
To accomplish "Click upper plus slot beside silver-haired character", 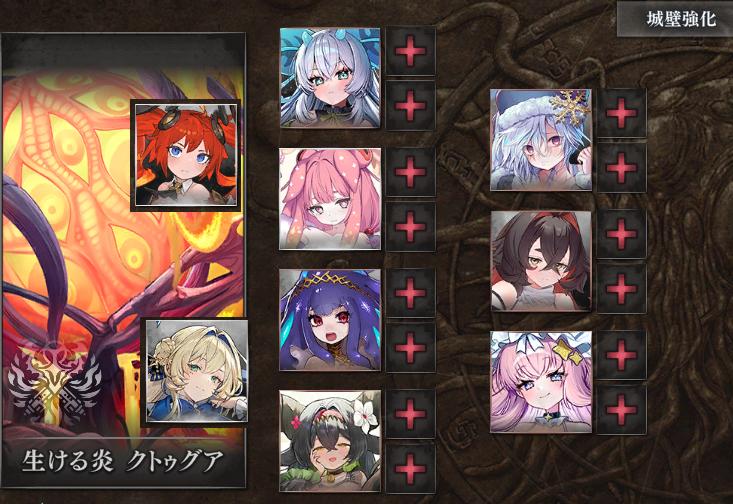I will click(410, 50).
